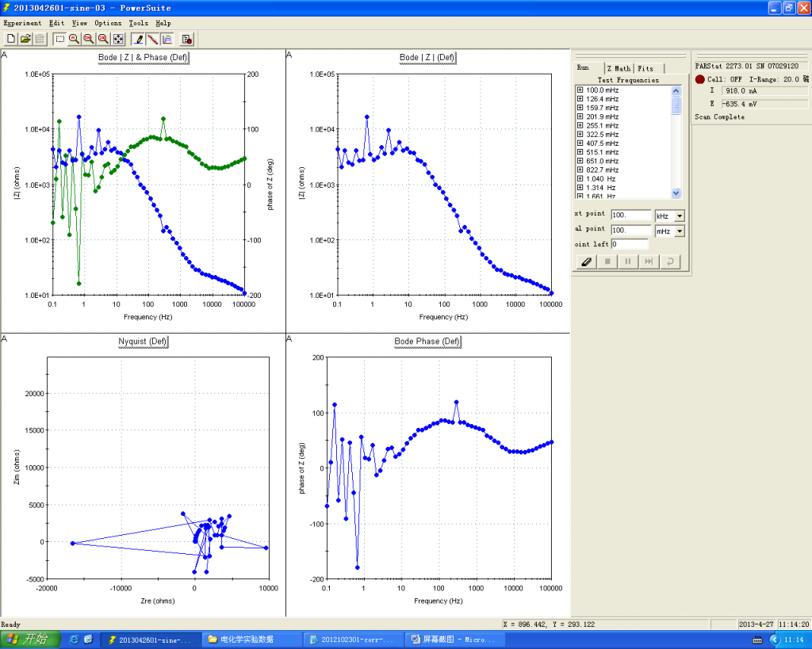Viewport: 812px width, 649px height.
Task: Click the final point value field beside the mHz dropdown
Action: (x=630, y=231)
